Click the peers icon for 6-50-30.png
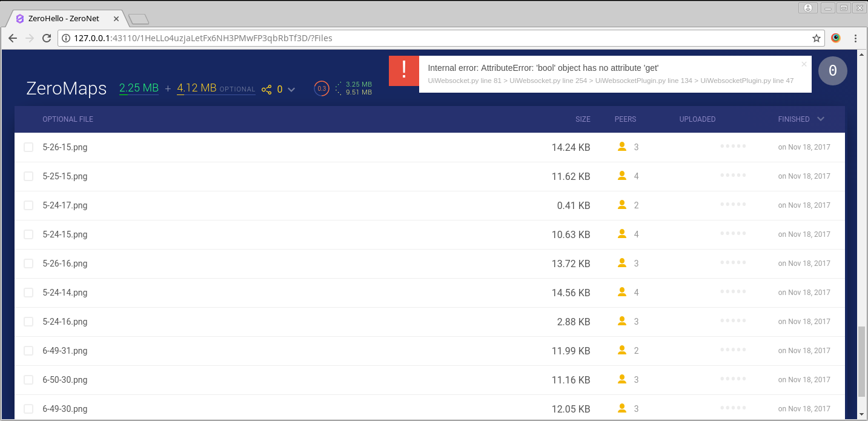 pos(621,379)
